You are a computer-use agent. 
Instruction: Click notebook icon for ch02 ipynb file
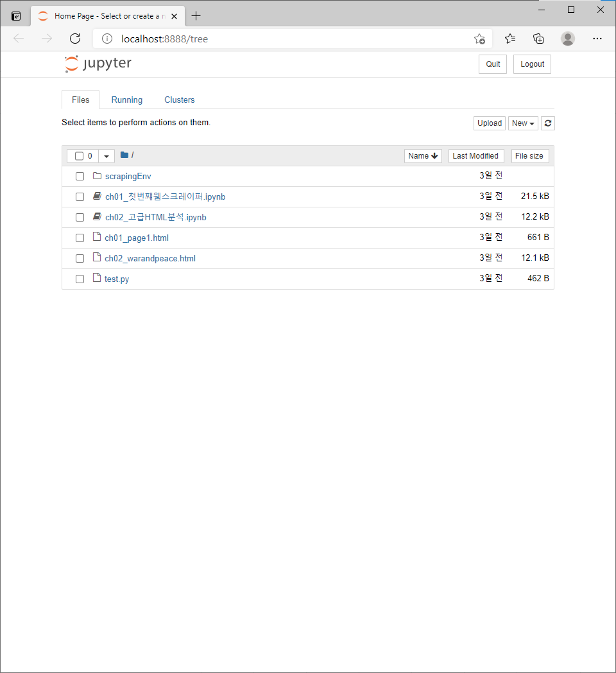98,217
